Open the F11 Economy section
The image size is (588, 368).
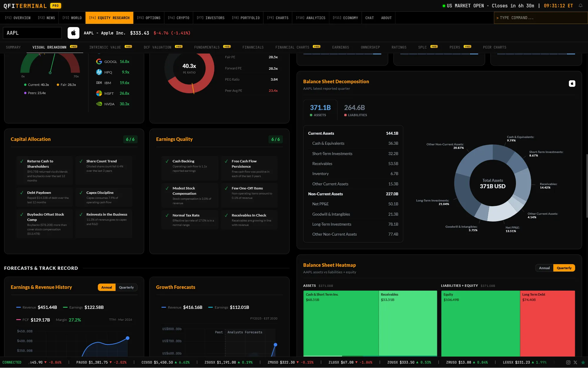click(x=345, y=18)
